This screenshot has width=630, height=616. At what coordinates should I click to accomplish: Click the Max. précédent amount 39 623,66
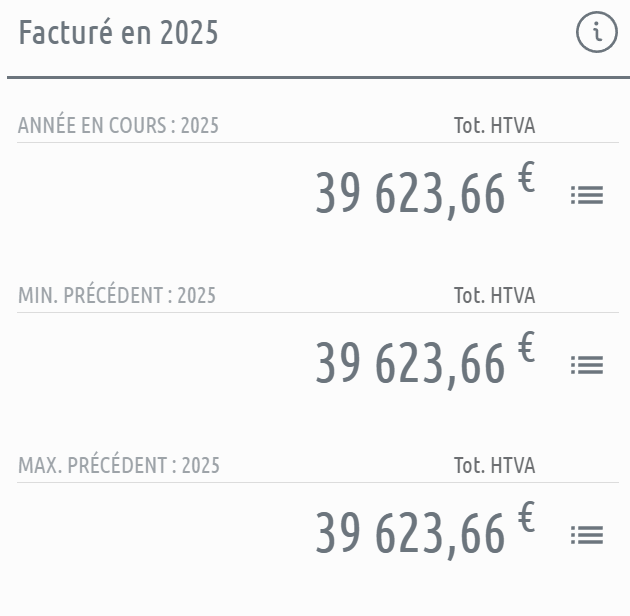410,534
